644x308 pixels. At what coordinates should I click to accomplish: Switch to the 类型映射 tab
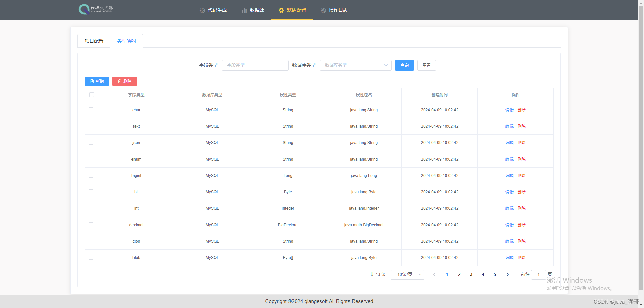126,41
